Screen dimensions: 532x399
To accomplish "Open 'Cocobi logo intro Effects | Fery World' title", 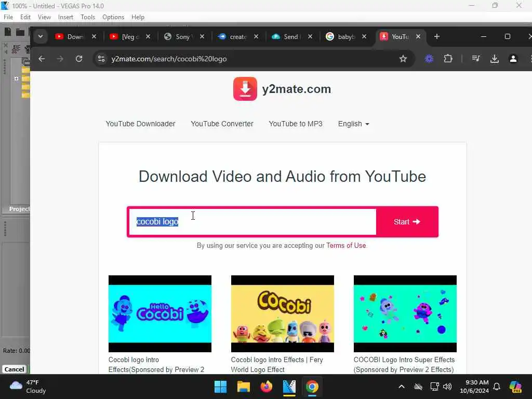I will point(277,365).
